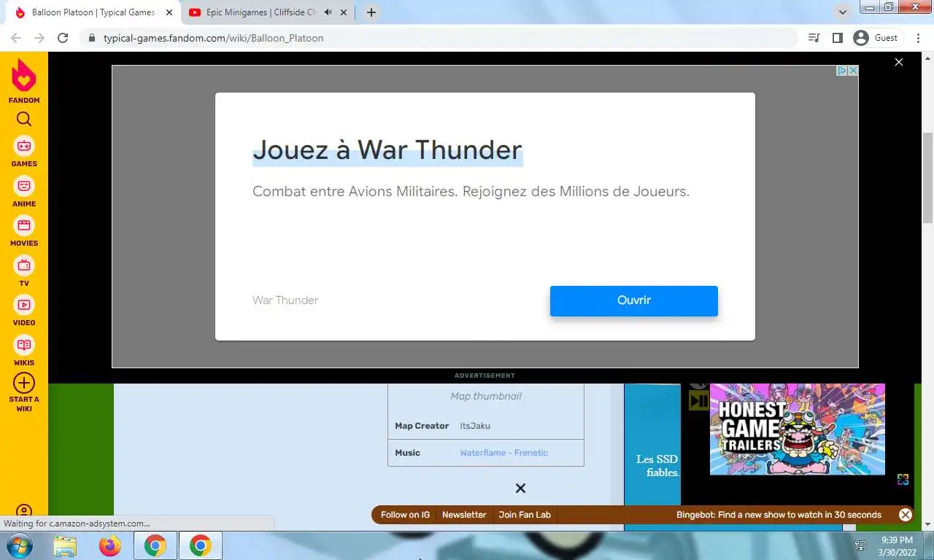The width and height of the screenshot is (934, 560).
Task: Pause the Honest Game Trailers video
Action: (698, 400)
